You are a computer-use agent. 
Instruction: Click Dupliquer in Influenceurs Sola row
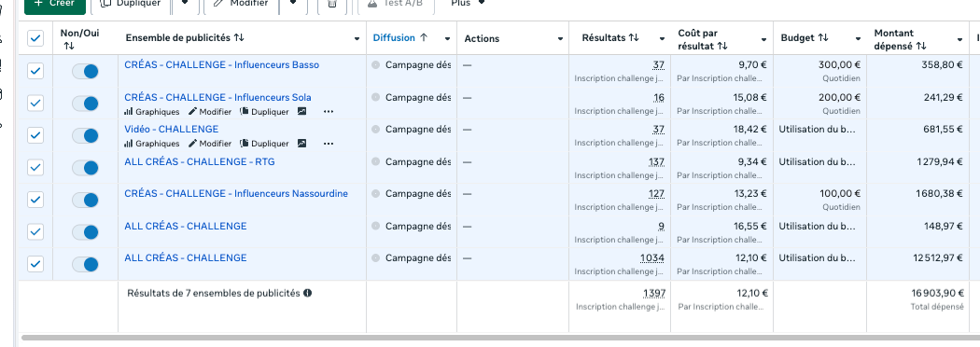click(264, 112)
